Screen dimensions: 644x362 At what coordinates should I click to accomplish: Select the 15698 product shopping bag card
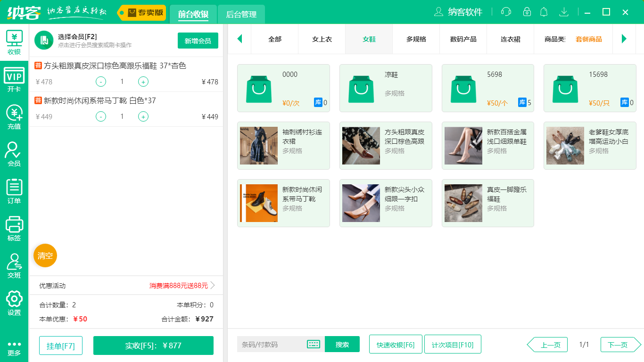(x=590, y=88)
